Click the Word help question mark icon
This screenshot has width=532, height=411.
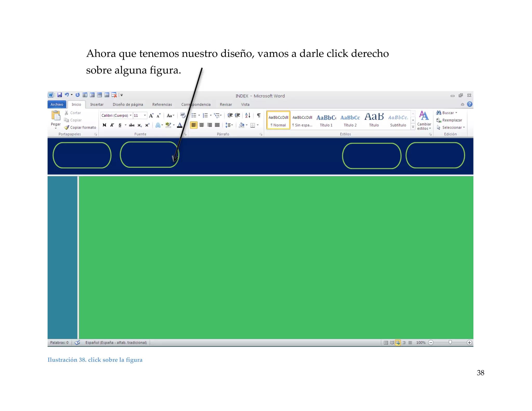pos(469,104)
